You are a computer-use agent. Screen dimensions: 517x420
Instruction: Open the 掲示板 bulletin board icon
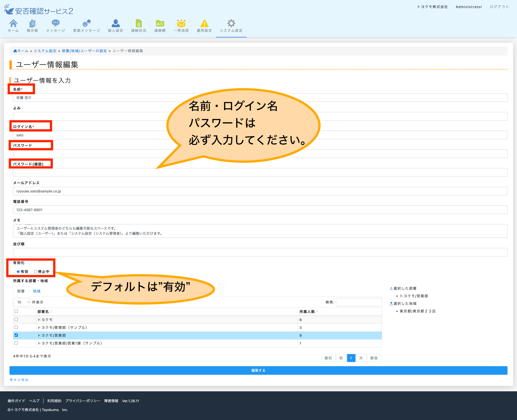point(32,24)
